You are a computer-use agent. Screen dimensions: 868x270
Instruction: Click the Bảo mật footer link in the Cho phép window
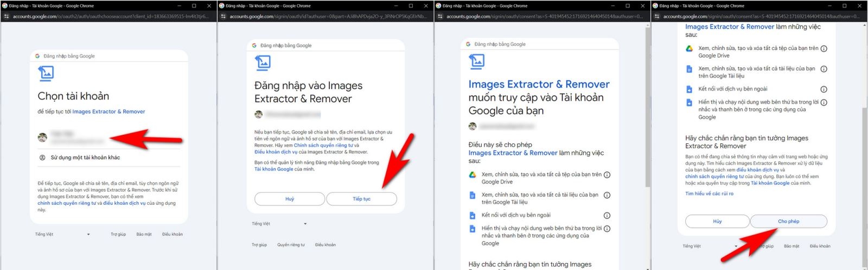click(x=792, y=246)
